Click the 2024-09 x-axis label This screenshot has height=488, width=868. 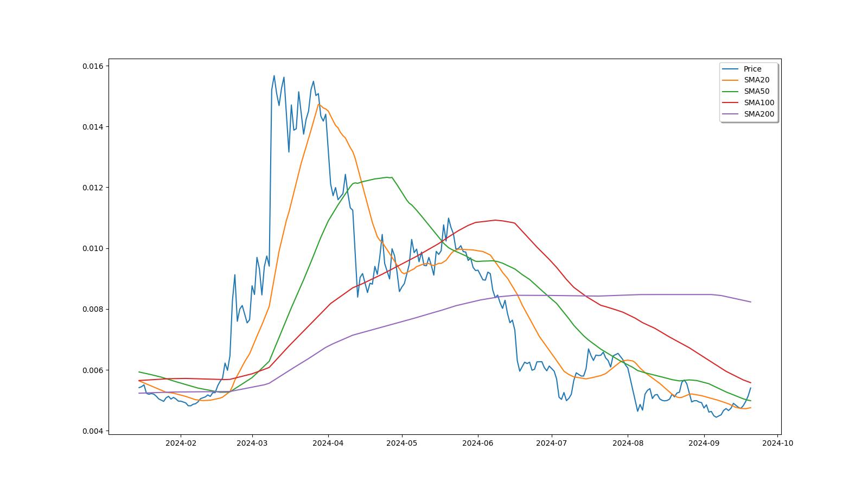click(704, 443)
